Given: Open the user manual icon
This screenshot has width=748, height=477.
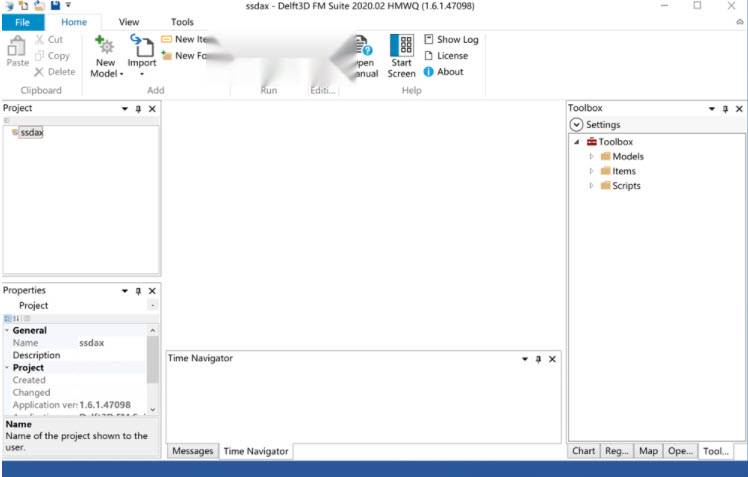Looking at the screenshot, I should (364, 45).
